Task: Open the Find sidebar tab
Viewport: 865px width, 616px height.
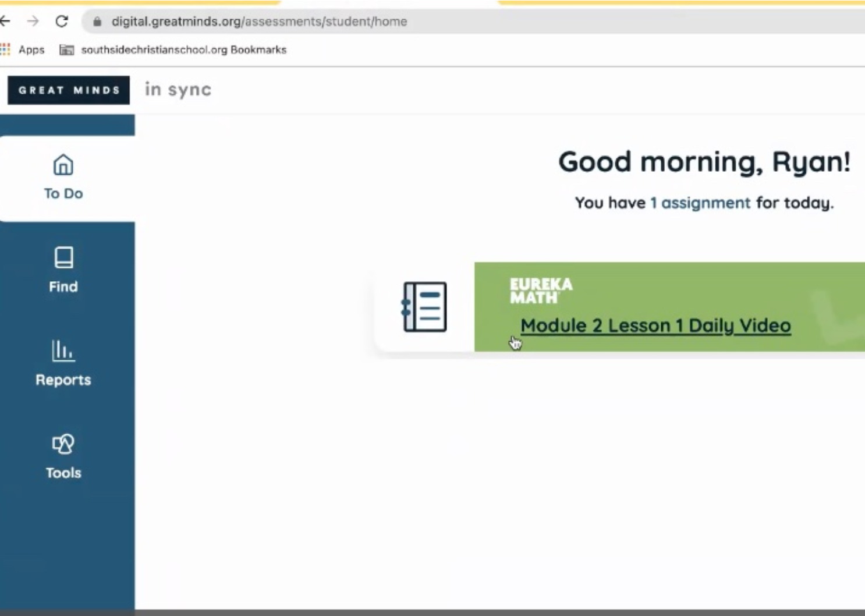Action: [x=63, y=270]
